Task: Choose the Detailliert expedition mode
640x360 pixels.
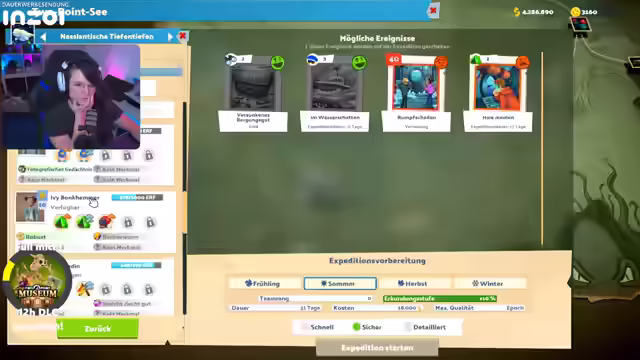Action: pos(424,327)
